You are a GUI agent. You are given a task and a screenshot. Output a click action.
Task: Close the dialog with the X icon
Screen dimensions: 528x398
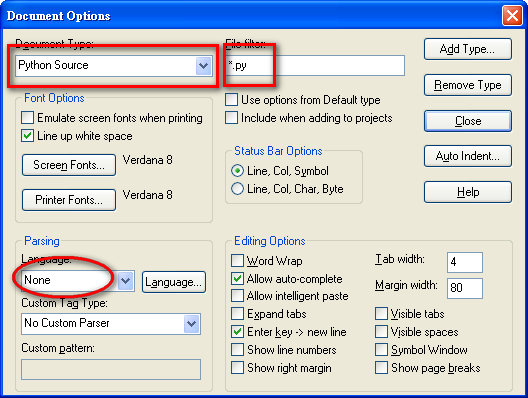pos(512,15)
